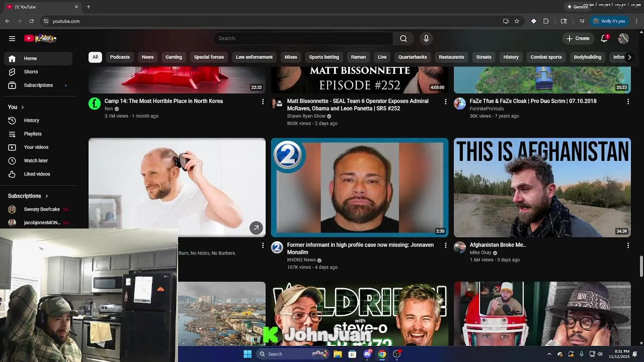The height and width of the screenshot is (362, 644).
Task: Click the search magnifier button
Action: pos(404,38)
